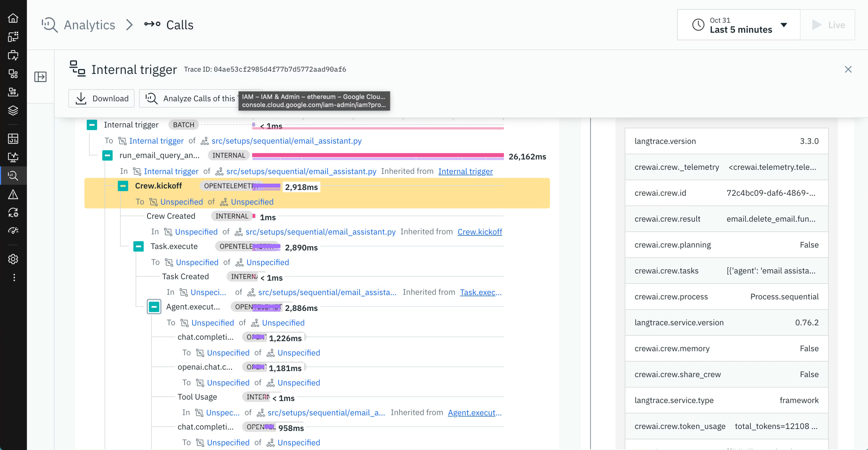Collapse the Agent.execut... span node
Image resolution: width=868 pixels, height=450 pixels.
(x=154, y=307)
